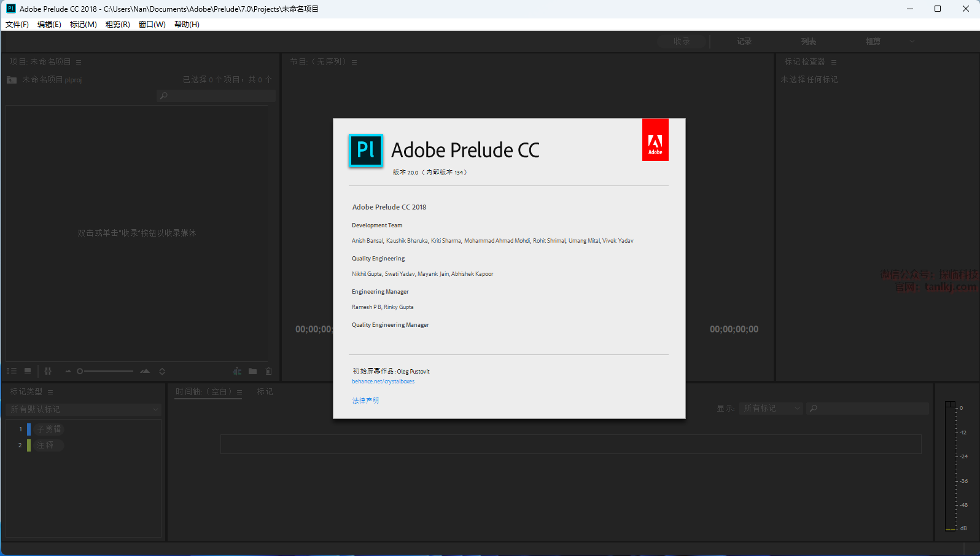
Task: Open the 标记检查器 panel menu icon
Action: pos(834,62)
